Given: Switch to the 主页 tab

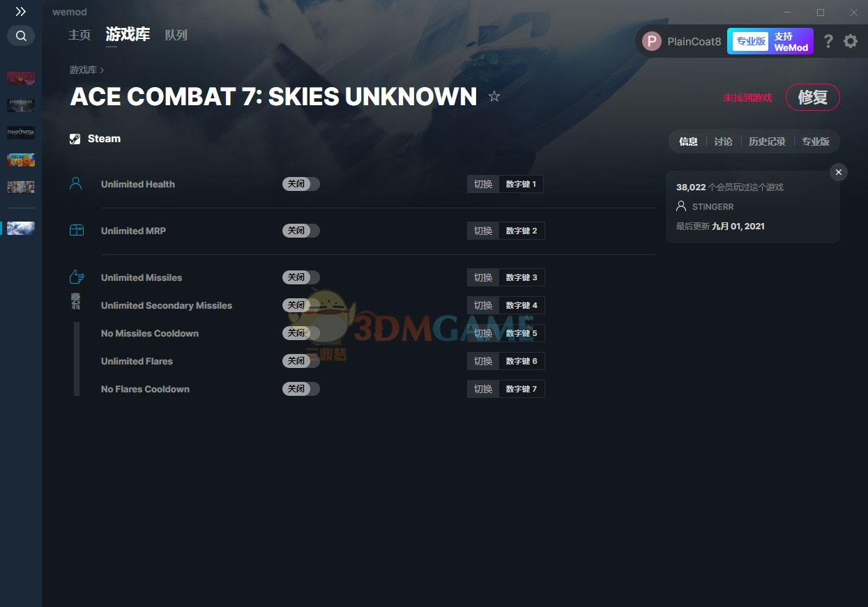Looking at the screenshot, I should click(79, 35).
